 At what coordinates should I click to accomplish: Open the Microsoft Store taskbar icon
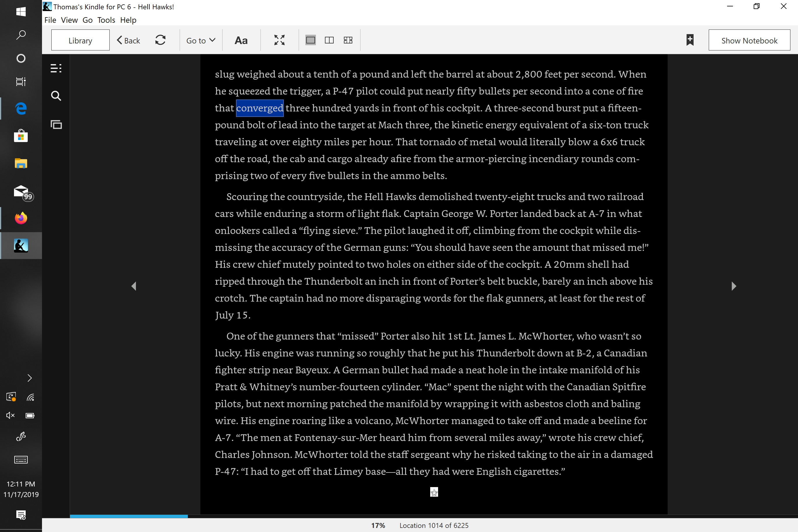click(21, 136)
